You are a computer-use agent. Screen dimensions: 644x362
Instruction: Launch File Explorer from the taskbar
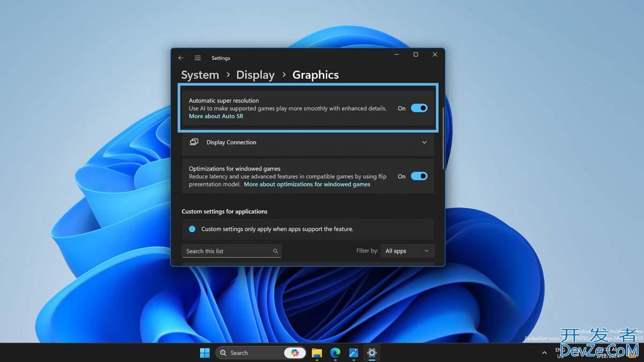click(317, 352)
